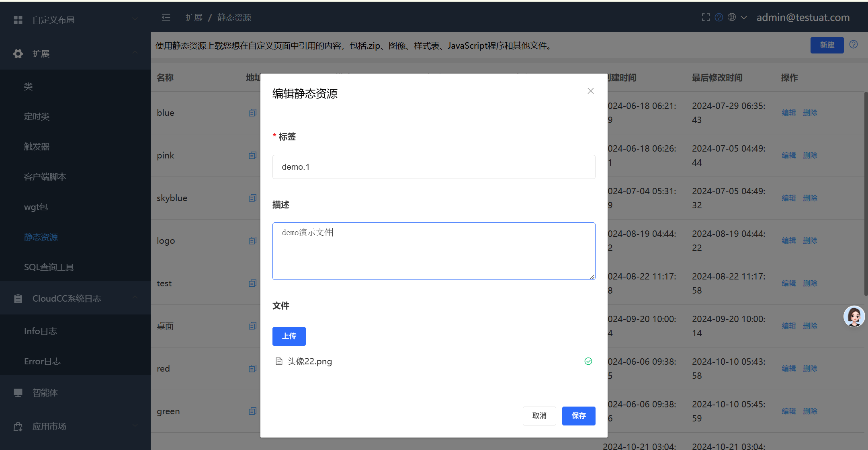Select 触发器 in the sidebar

37,146
